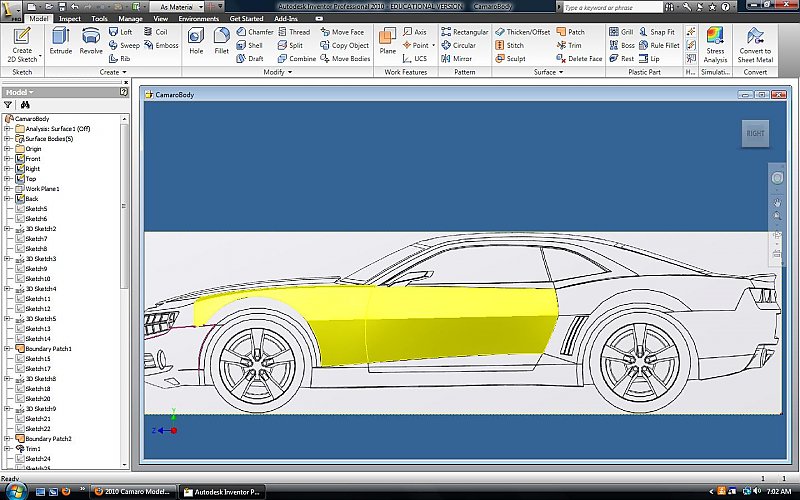Select the Shell tool
Screen dimensions: 800x500
pyautogui.click(x=249, y=45)
